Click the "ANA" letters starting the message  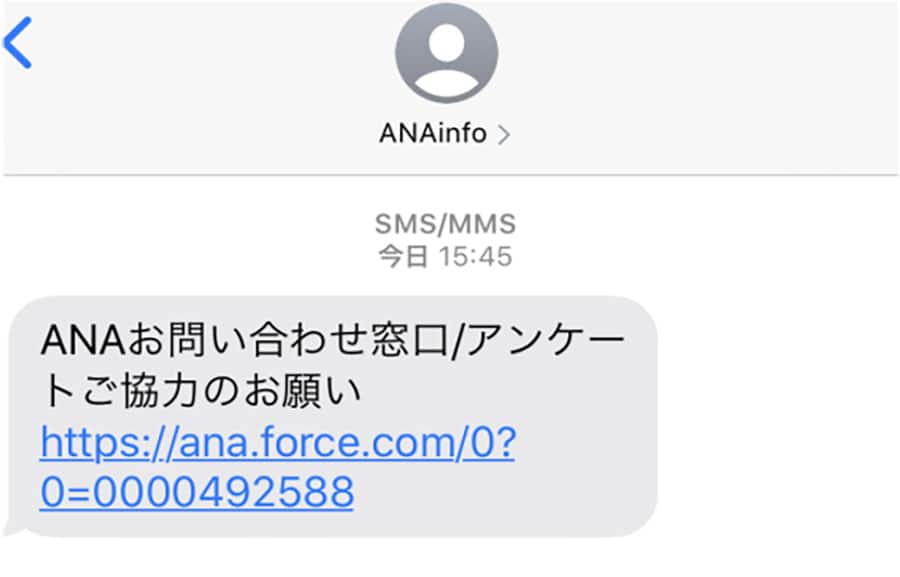[83, 341]
